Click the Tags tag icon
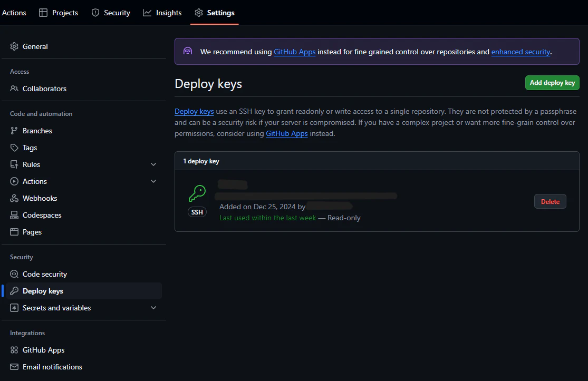 click(14, 148)
